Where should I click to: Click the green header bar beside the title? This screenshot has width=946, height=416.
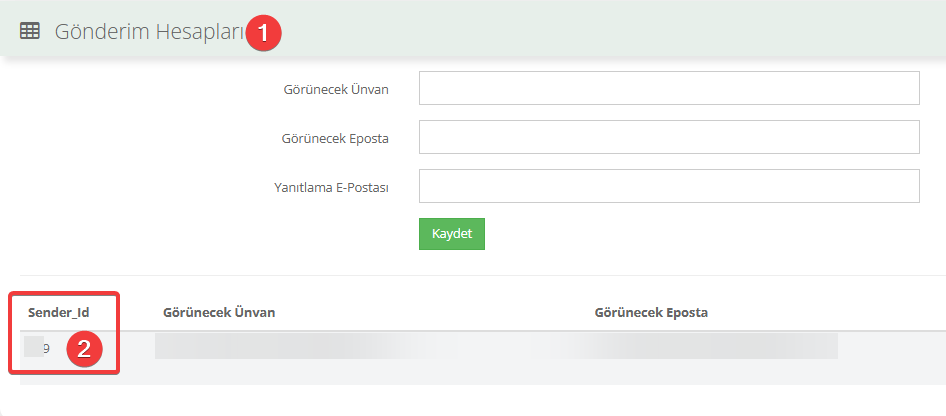click(603, 30)
